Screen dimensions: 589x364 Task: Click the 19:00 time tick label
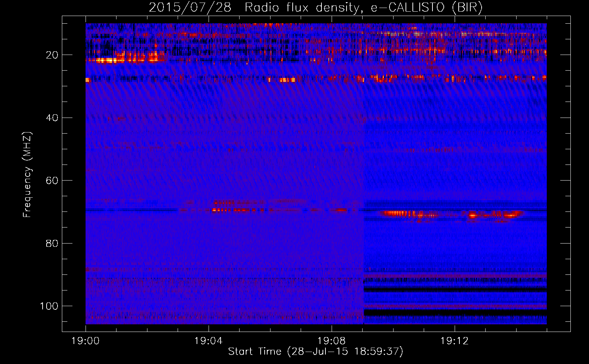pos(86,341)
